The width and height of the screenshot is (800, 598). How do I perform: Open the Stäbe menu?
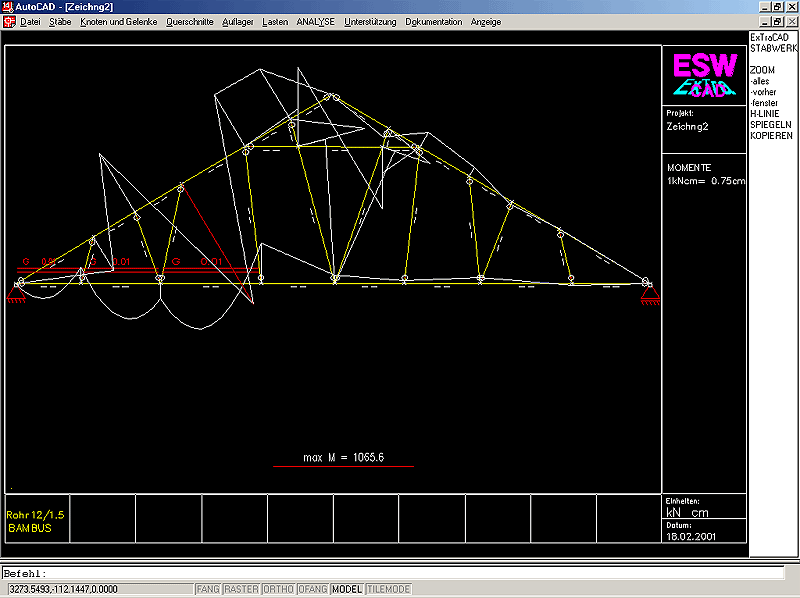pyautogui.click(x=60, y=22)
